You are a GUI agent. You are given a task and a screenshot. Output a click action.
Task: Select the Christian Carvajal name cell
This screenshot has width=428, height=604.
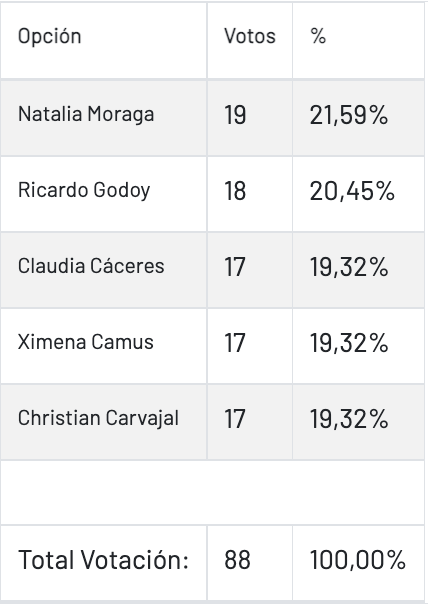tap(104, 422)
